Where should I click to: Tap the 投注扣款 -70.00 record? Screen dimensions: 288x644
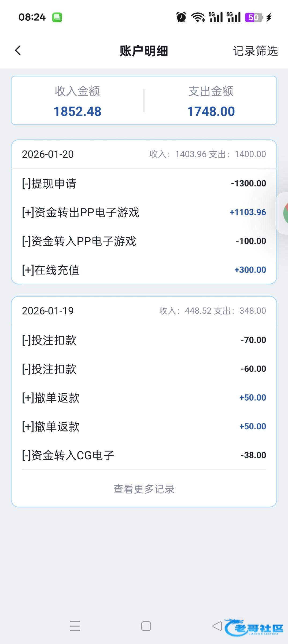point(144,340)
